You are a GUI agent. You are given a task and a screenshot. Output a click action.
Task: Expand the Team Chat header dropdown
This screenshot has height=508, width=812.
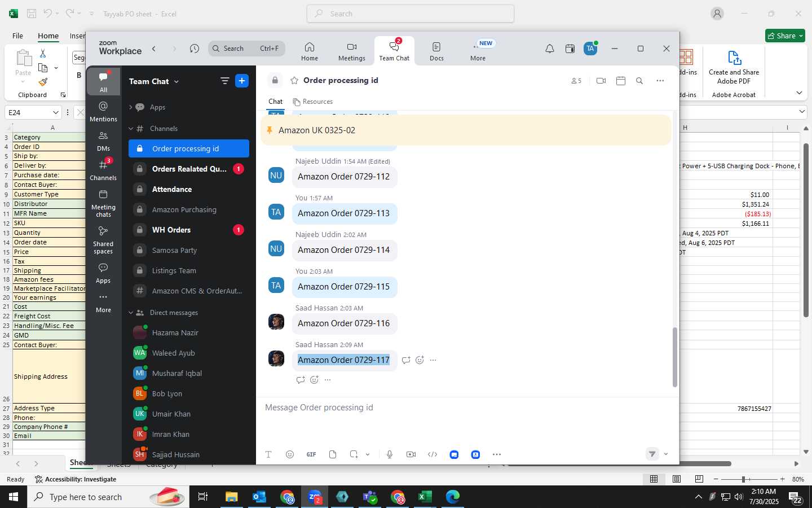point(176,82)
